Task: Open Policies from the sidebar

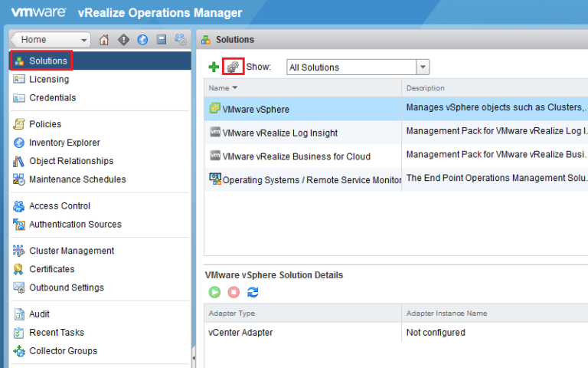Action: pos(45,124)
